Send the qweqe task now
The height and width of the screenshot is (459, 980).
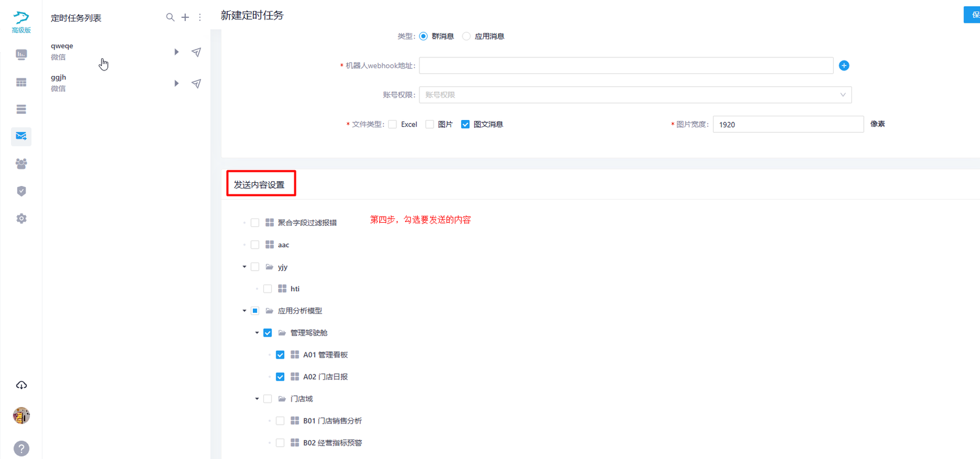pyautogui.click(x=196, y=52)
